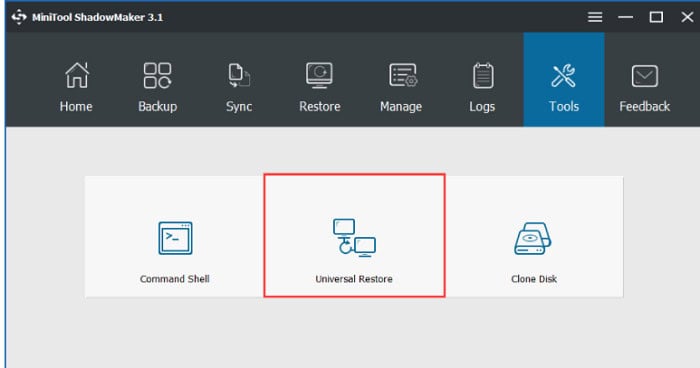Open the Feedback section
The width and height of the screenshot is (700, 368).
tap(645, 87)
